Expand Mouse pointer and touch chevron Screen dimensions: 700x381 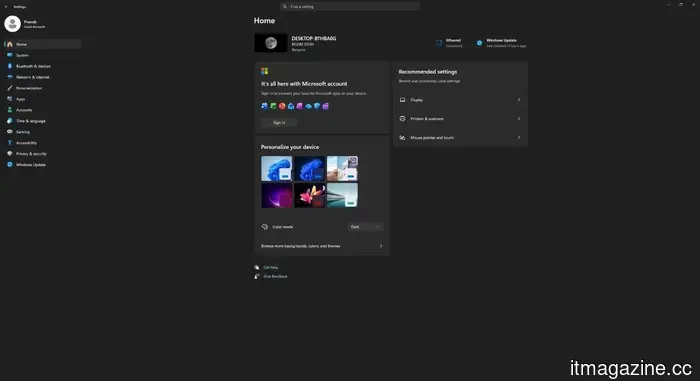click(519, 138)
